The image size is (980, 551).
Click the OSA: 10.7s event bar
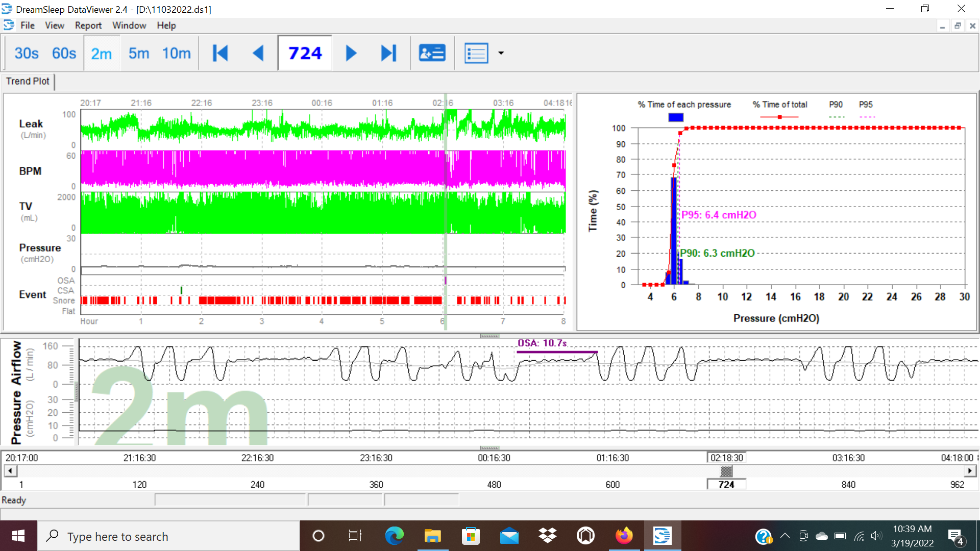[557, 352]
